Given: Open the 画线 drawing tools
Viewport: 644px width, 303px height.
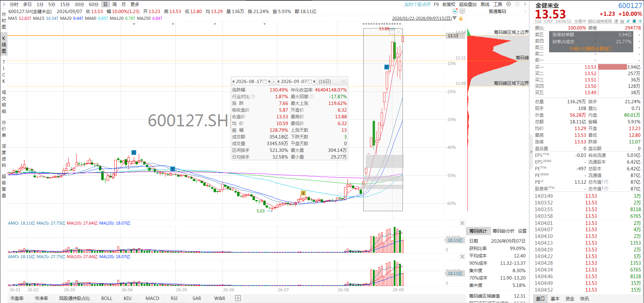Looking at the screenshot, I should (485, 4).
